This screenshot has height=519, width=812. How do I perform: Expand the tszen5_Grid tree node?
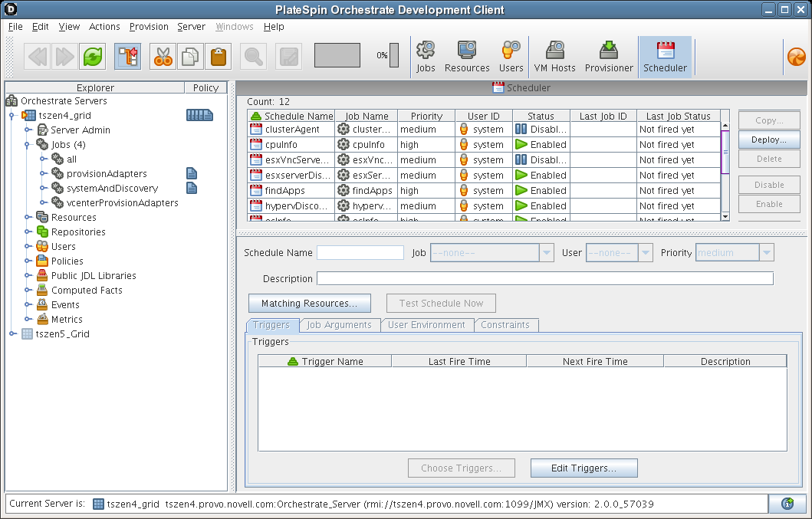click(x=12, y=334)
